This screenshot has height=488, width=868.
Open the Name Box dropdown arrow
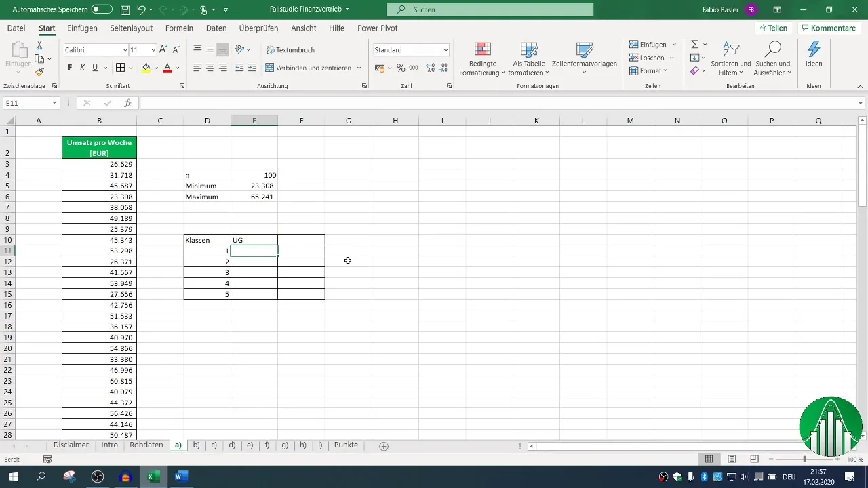click(x=55, y=103)
